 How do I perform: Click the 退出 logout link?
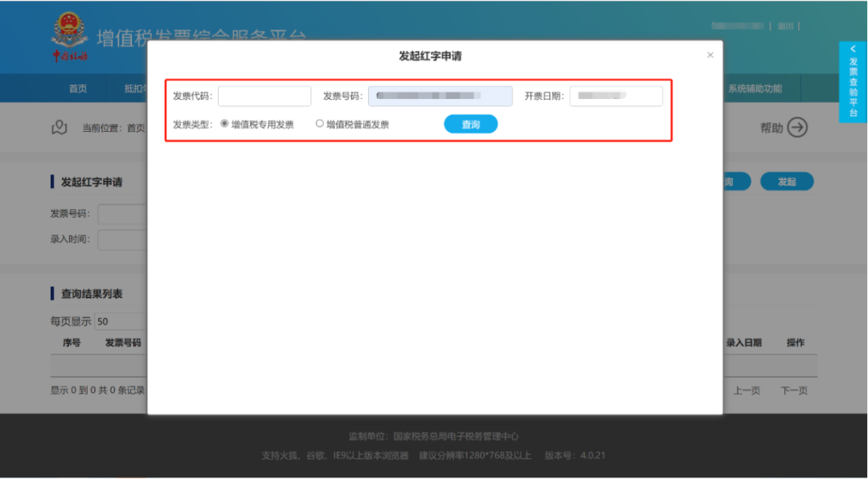(x=785, y=27)
